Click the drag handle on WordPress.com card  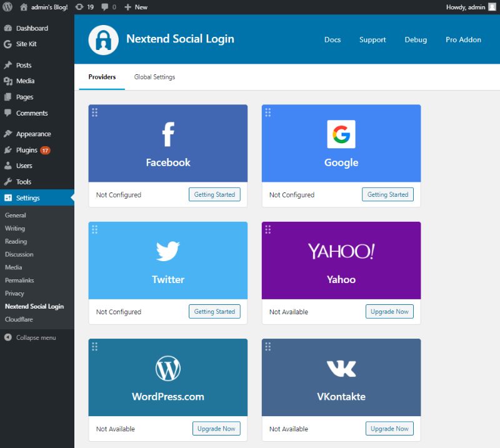pos(95,346)
